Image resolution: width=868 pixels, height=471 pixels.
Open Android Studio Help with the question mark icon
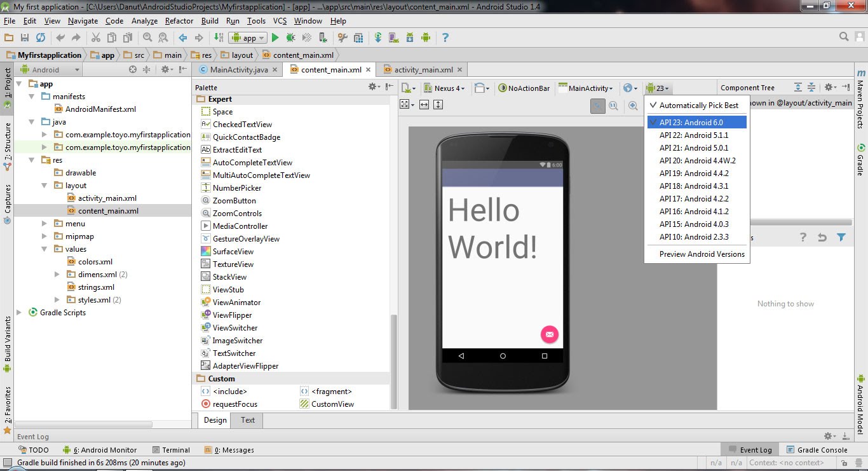coord(445,38)
